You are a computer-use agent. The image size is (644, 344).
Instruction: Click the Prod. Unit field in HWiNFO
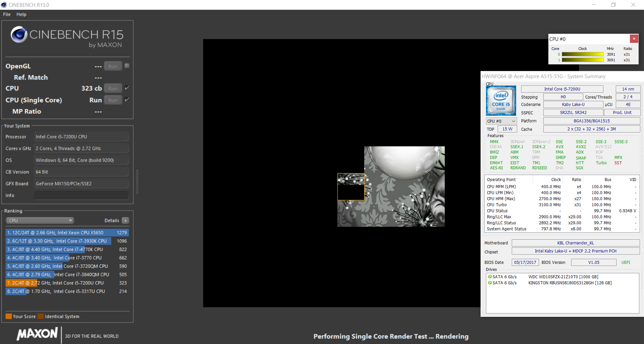[622, 113]
